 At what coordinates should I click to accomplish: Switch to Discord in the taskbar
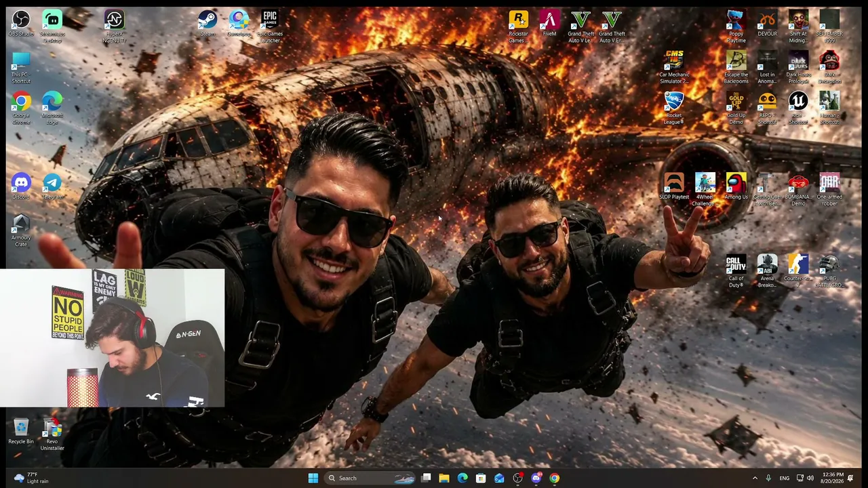(x=536, y=478)
